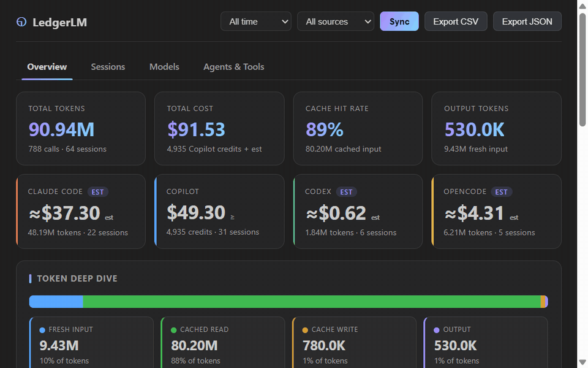The width and height of the screenshot is (588, 368).
Task: Open the Models tab
Action: [x=164, y=67]
